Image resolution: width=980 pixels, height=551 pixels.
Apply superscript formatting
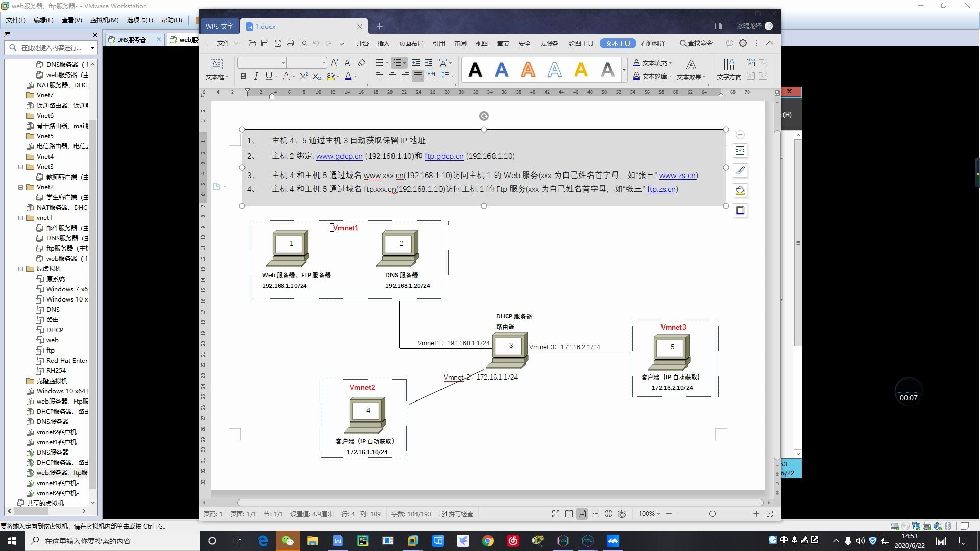[304, 76]
